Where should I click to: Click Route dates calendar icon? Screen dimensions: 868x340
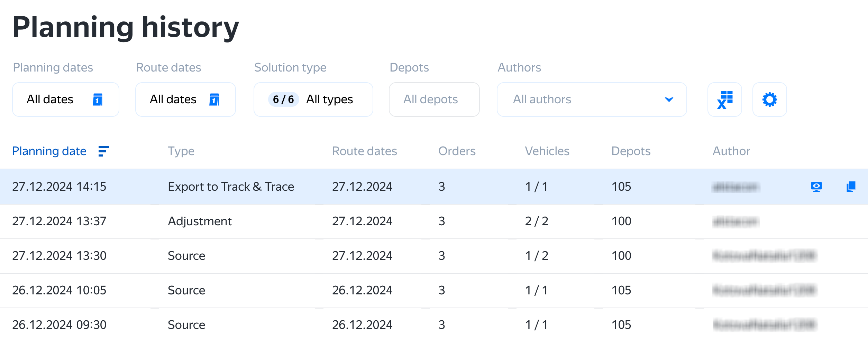point(214,100)
